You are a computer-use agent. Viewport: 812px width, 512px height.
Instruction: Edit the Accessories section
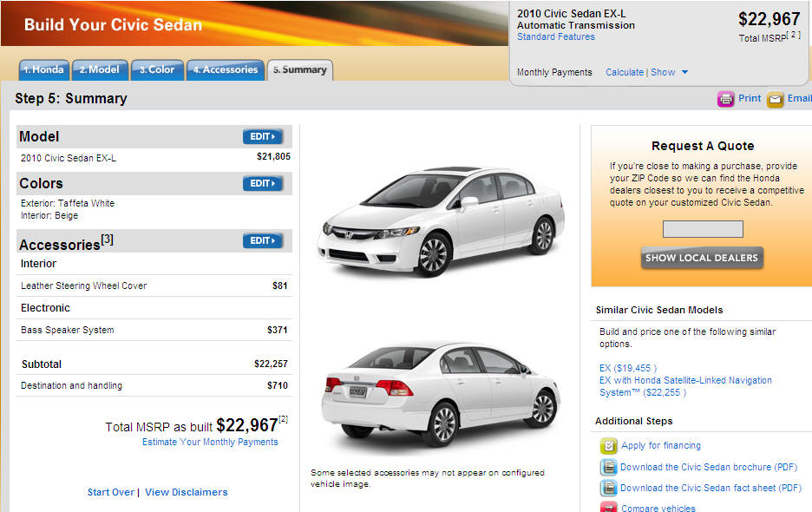263,240
